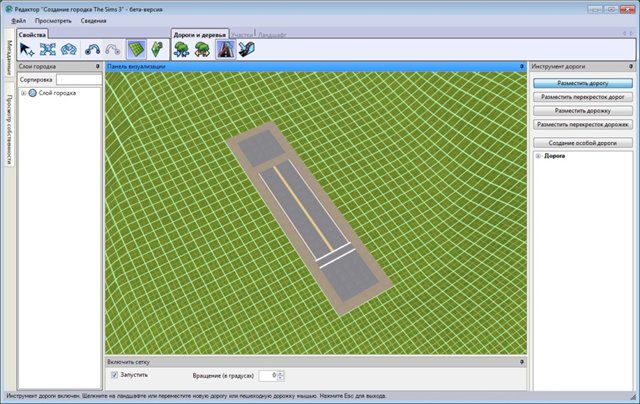Click the blue move-object arrows tool
This screenshot has width=640, height=404.
tap(47, 49)
